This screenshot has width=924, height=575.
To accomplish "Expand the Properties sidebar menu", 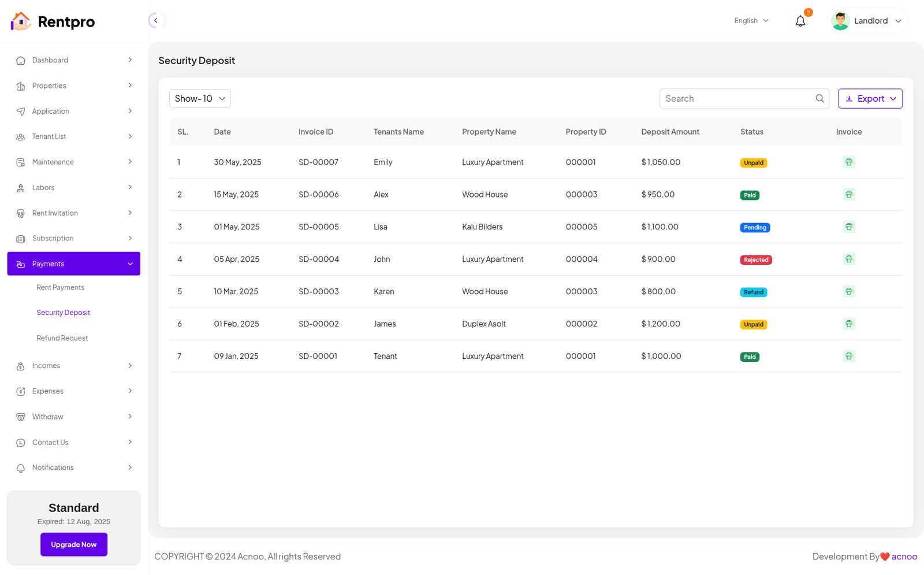I will pos(74,86).
